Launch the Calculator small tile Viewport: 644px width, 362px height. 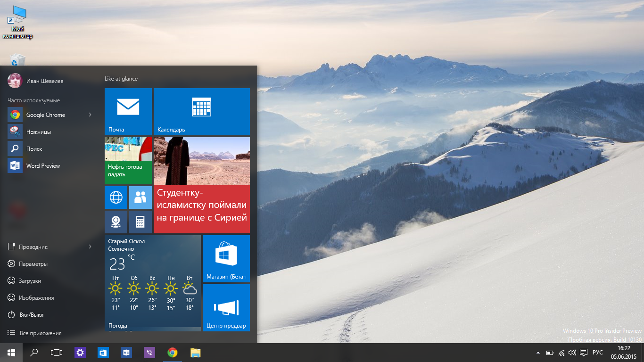tap(140, 222)
